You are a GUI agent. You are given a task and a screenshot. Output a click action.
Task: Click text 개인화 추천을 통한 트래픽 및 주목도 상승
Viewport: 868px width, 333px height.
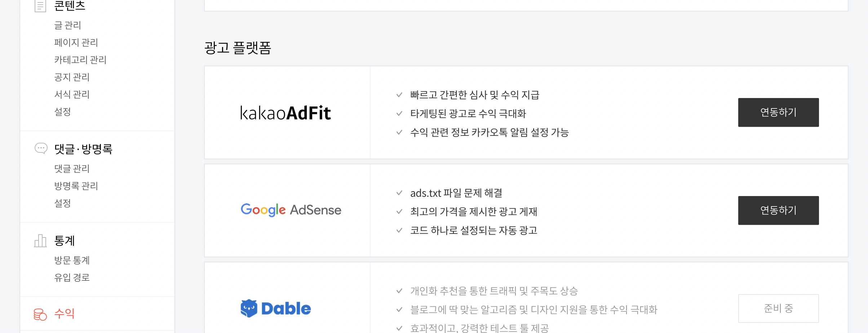(x=494, y=291)
